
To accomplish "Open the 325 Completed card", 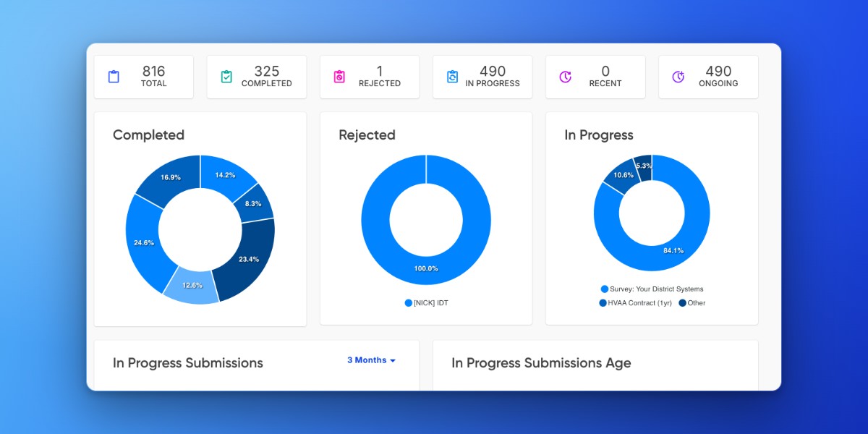I will (257, 77).
